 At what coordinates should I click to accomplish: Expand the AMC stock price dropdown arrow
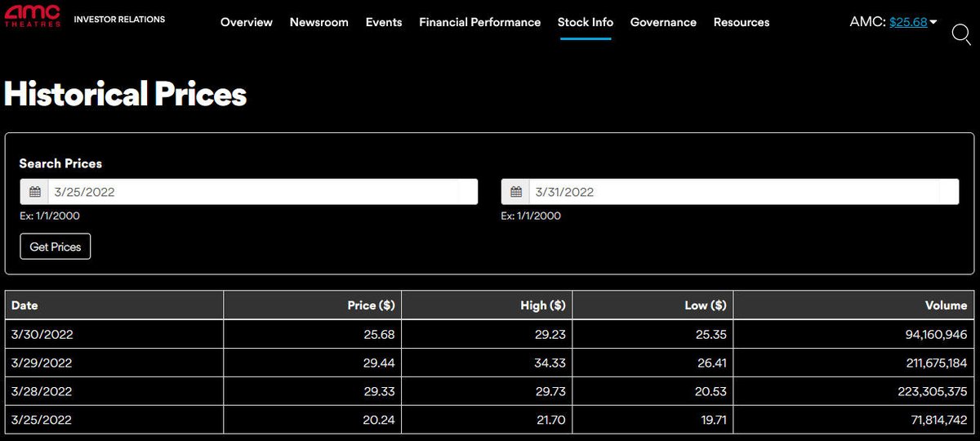pyautogui.click(x=933, y=22)
